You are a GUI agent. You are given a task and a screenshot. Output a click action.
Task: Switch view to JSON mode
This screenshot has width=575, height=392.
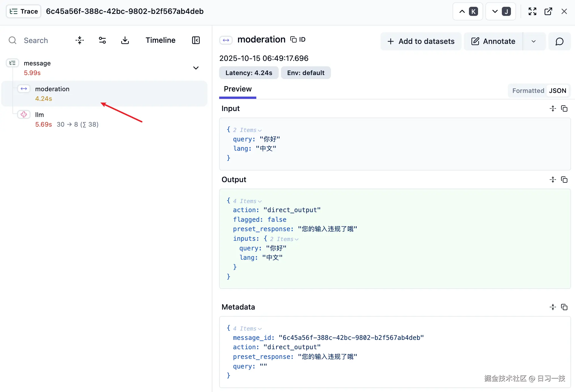point(557,91)
